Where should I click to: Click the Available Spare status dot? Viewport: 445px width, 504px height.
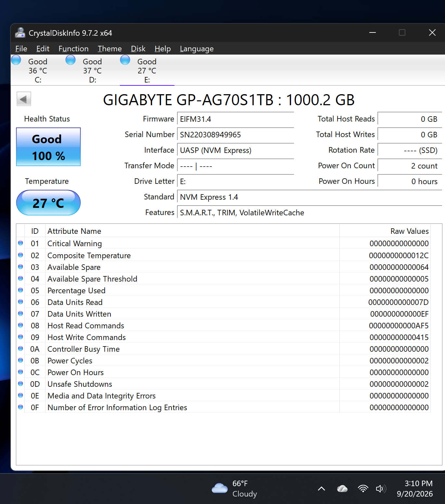click(x=20, y=267)
